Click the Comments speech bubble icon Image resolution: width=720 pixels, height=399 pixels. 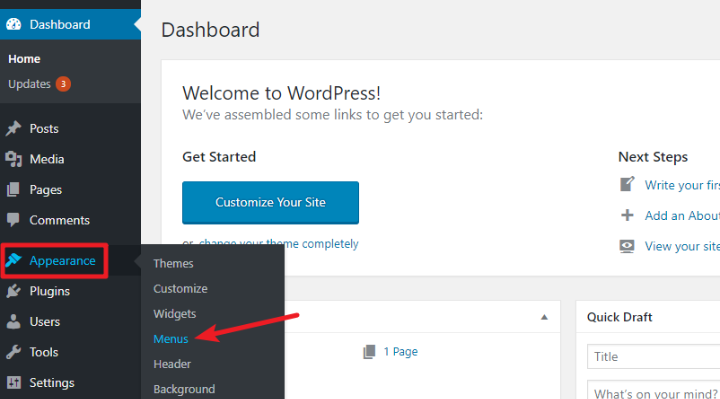pos(13,220)
